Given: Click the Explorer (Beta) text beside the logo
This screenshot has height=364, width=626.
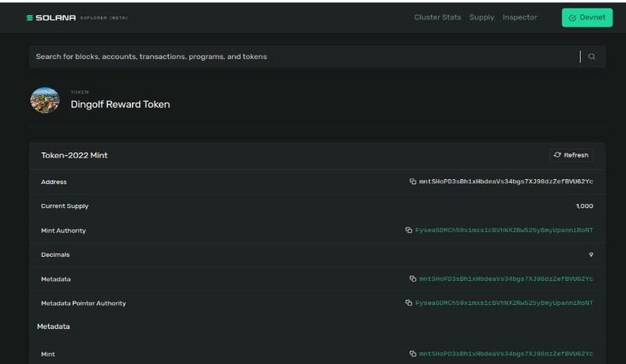Looking at the screenshot, I should (x=104, y=18).
